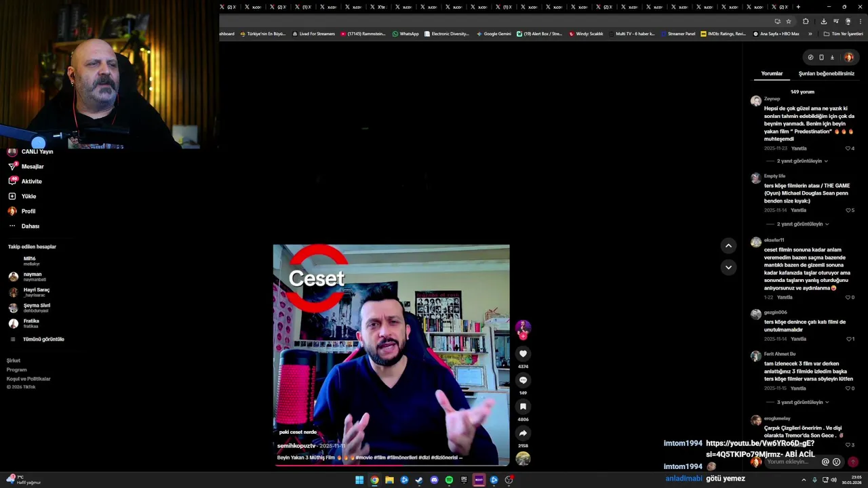Like gezgin006's comment with heart
Screen dimensions: 868x488
(848, 339)
